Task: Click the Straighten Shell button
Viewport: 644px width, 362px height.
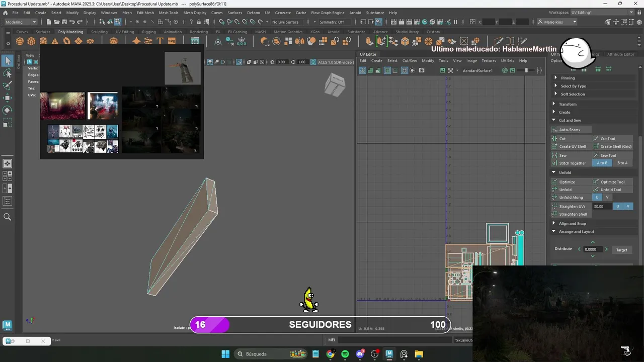Action: (572, 214)
